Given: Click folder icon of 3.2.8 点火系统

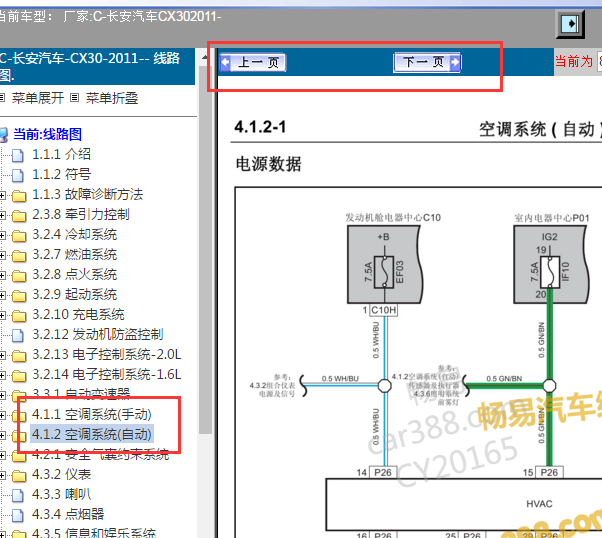Looking at the screenshot, I should pos(19,275).
